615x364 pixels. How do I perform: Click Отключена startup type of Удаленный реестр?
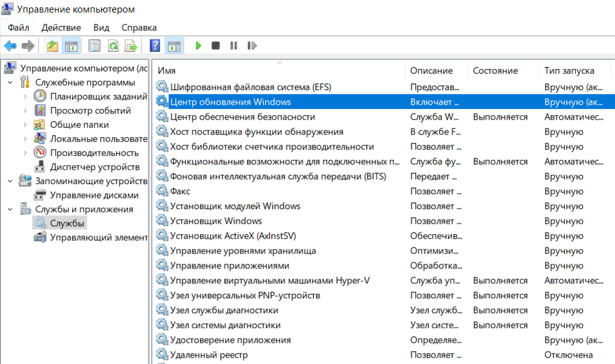point(569,355)
